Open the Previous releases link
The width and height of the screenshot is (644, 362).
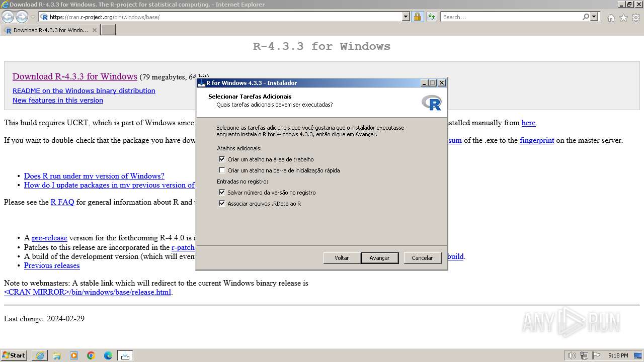52,265
